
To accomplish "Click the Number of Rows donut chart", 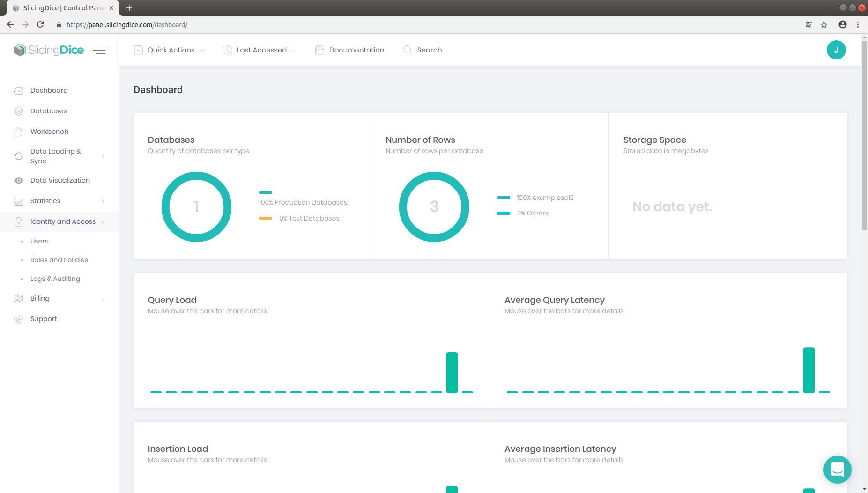I will click(x=403, y=207).
